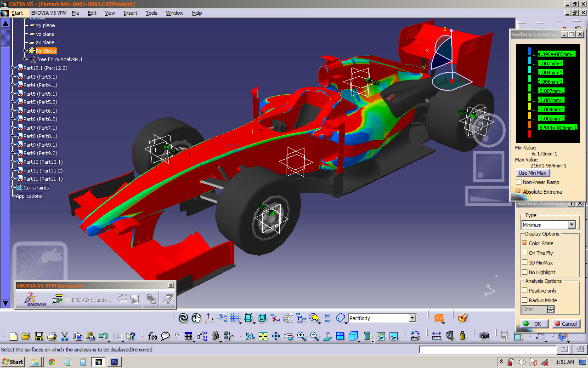The height and width of the screenshot is (368, 588).
Task: Click the Isometric View cube icon
Action: point(353,336)
